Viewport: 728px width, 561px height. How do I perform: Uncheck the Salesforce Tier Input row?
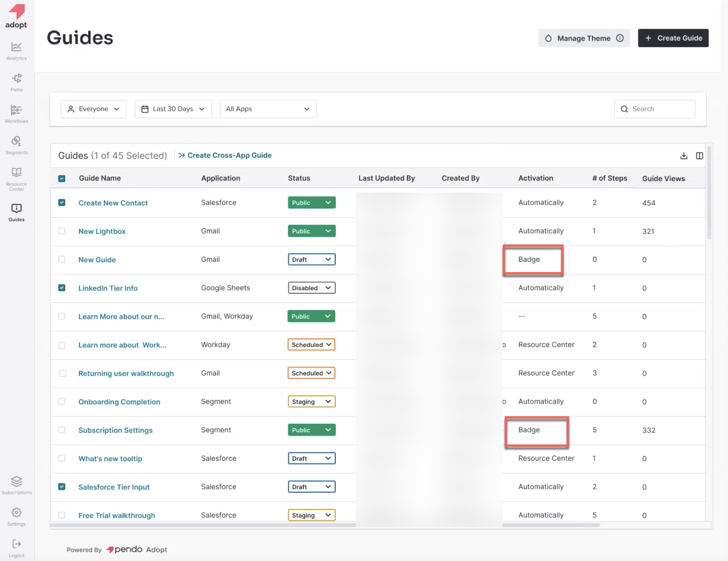coord(62,487)
